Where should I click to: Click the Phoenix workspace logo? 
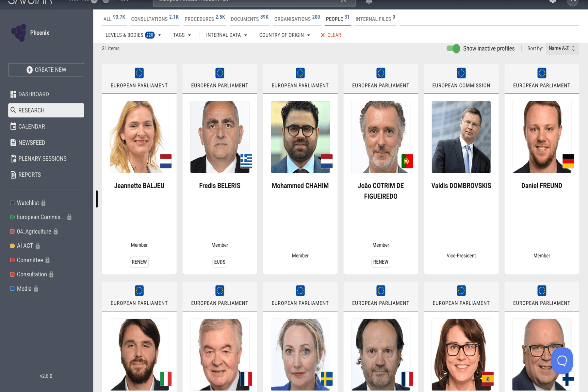(19, 33)
